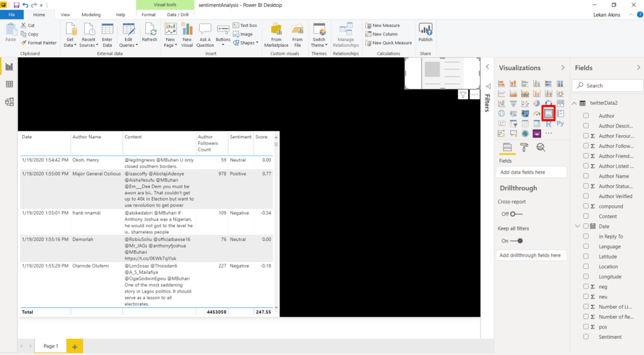Open the File menu

pyautogui.click(x=12, y=15)
